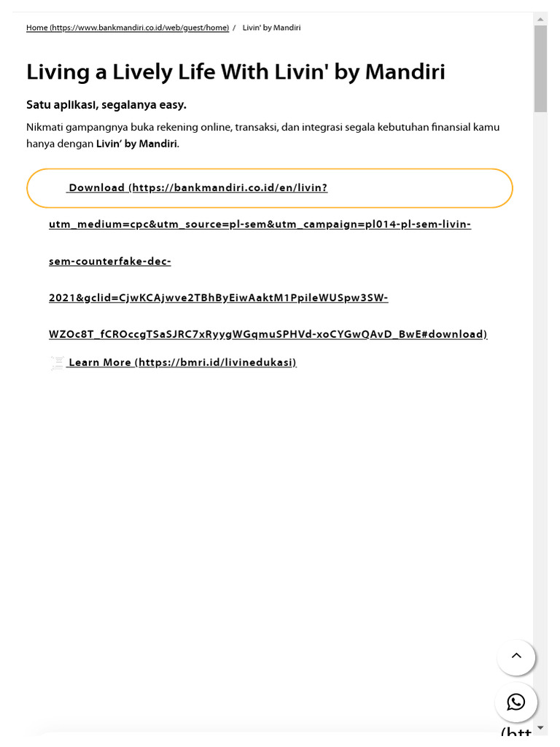Click the Home breadcrumb link

pyautogui.click(x=128, y=28)
